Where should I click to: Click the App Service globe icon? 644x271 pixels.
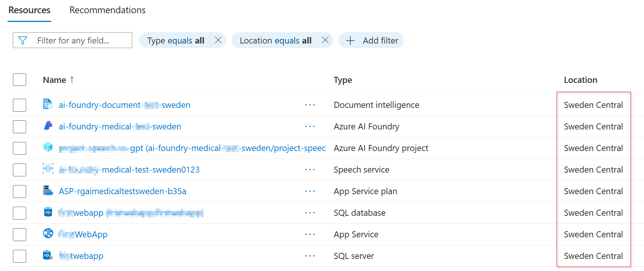coord(48,233)
